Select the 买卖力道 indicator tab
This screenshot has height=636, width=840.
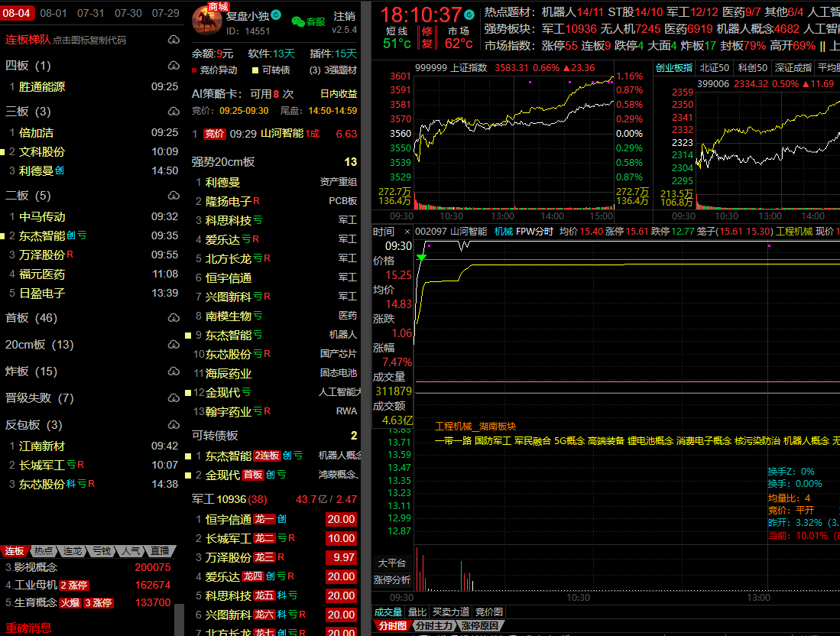(450, 612)
